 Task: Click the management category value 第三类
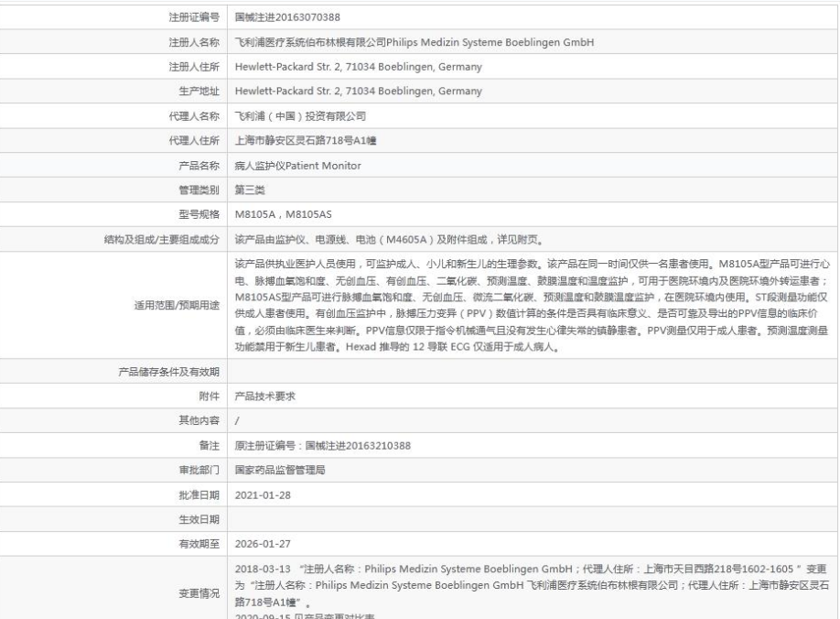pyautogui.click(x=250, y=190)
